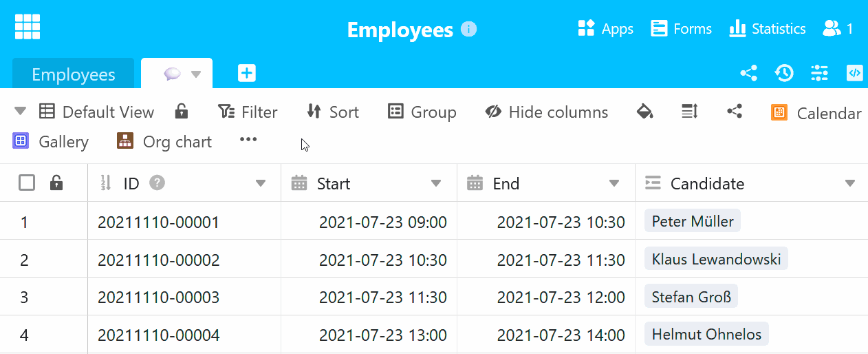Open the paint bucket row color tool

tap(644, 112)
